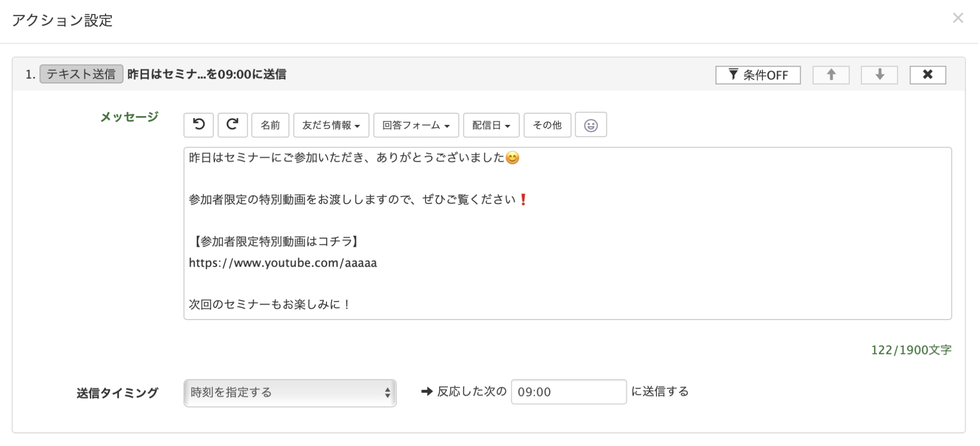Insert a name using the 名前 button
This screenshot has height=446, width=980.
pos(270,125)
